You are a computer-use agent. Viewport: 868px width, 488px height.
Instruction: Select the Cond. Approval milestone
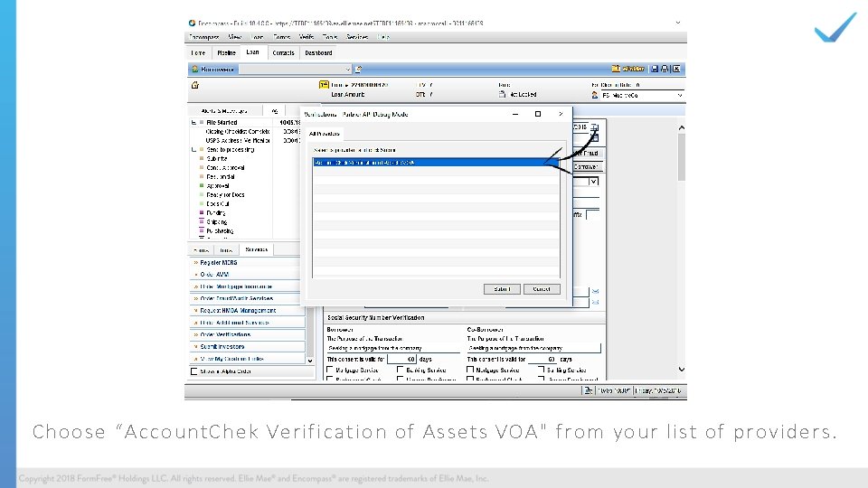(x=225, y=168)
